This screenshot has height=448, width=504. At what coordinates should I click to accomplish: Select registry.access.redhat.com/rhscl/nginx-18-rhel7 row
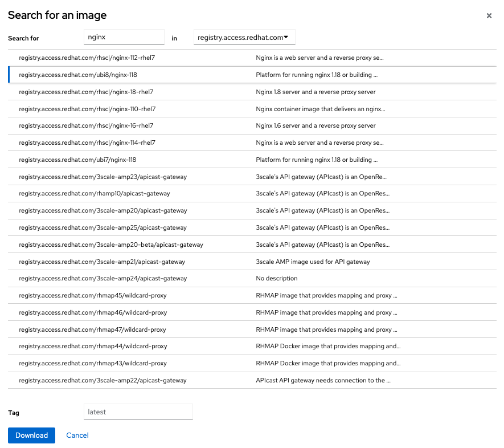252,92
